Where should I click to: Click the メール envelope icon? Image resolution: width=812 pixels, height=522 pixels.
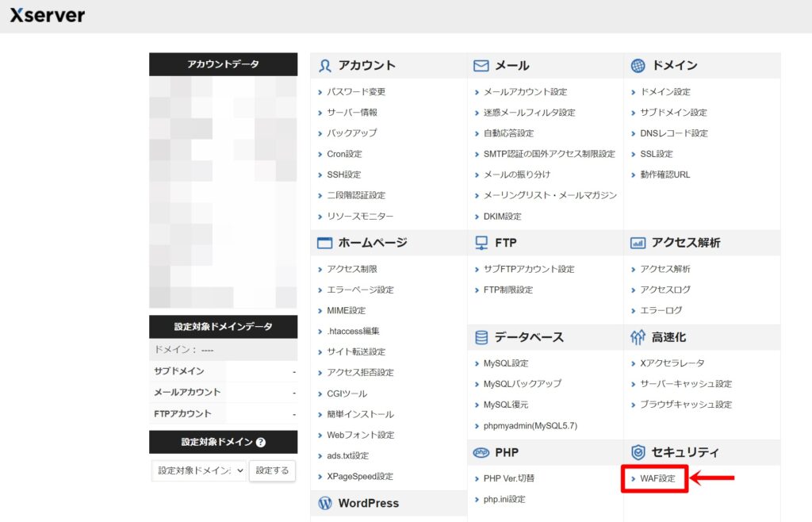pos(481,65)
